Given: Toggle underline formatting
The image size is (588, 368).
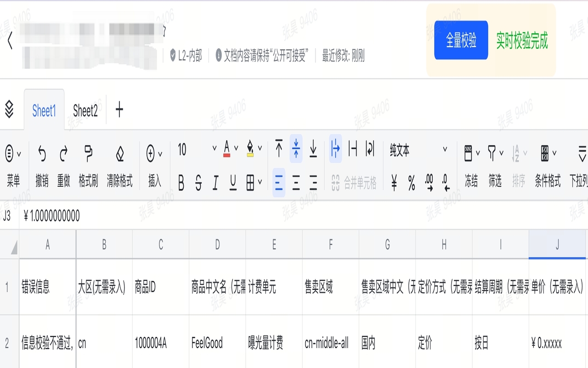Looking at the screenshot, I should point(233,183).
